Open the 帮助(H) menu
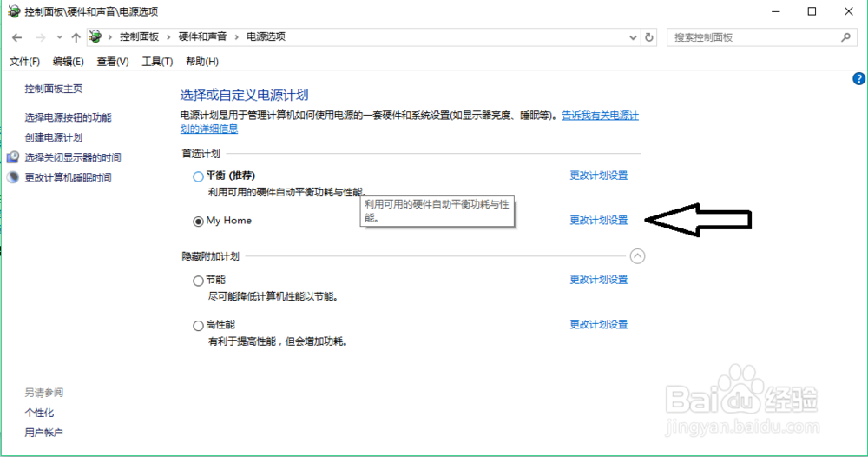 pos(202,62)
